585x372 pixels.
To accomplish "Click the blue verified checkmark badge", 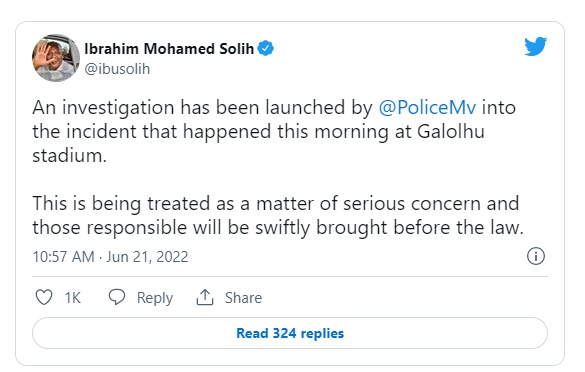I will 266,48.
